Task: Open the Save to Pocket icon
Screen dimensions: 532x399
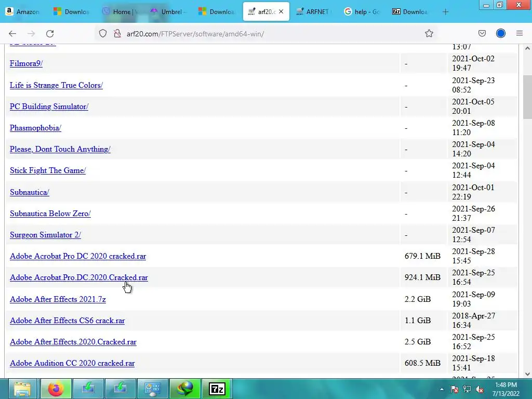Action: point(482,33)
